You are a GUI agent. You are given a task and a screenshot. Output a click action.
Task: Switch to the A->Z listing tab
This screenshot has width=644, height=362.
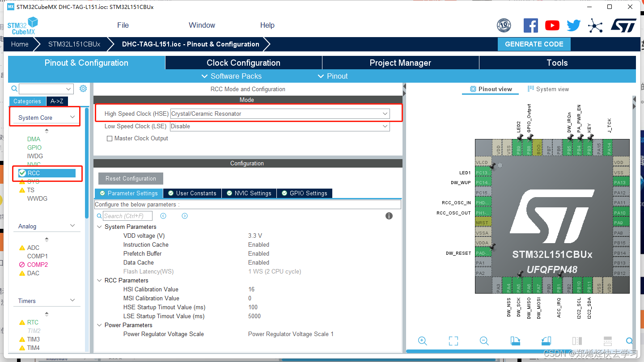tap(57, 101)
